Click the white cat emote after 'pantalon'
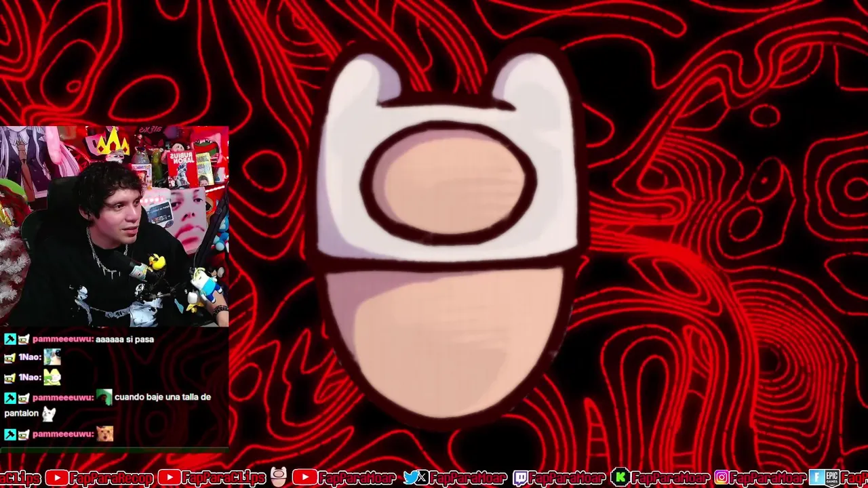The width and height of the screenshot is (868, 488). [48, 413]
